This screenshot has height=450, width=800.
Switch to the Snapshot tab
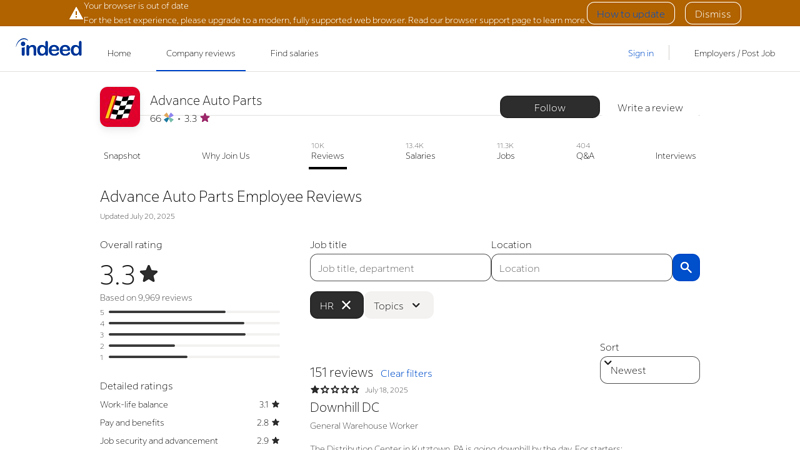[122, 156]
